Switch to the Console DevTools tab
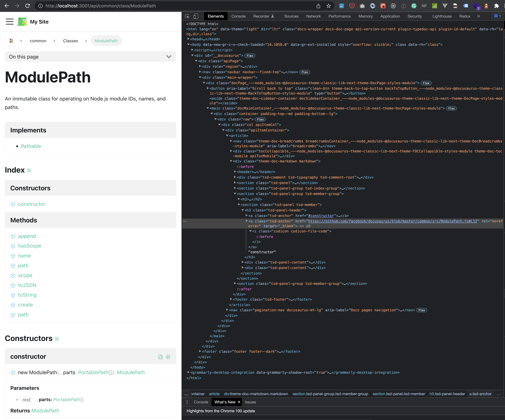 [238, 16]
